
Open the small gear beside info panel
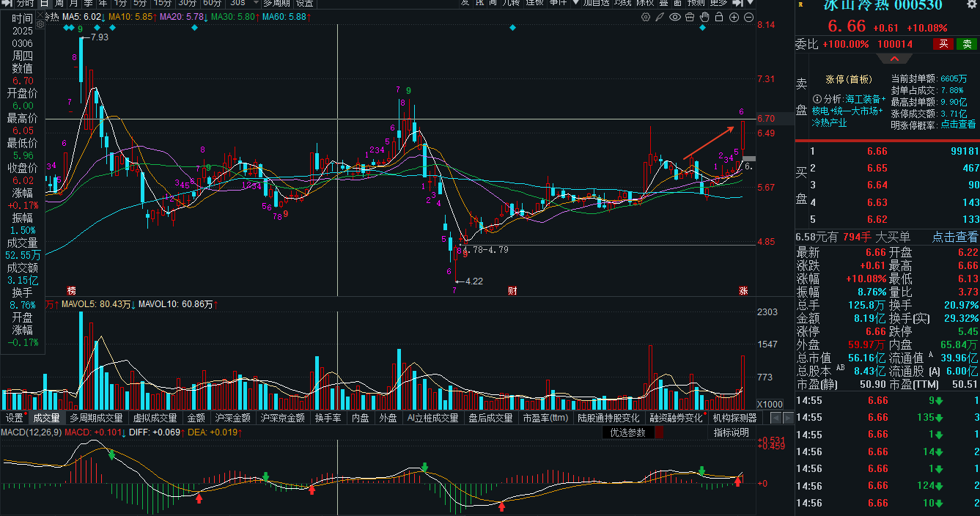click(x=39, y=26)
